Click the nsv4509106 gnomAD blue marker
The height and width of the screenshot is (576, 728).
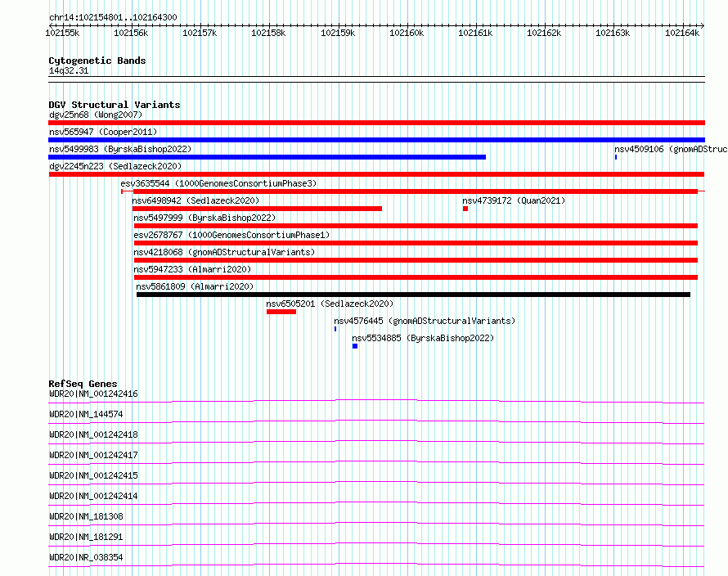point(616,157)
